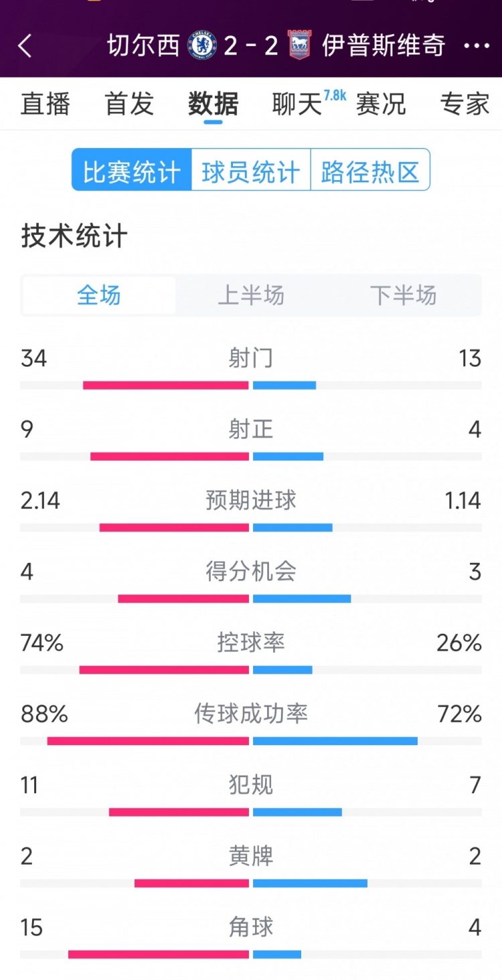Switch to 球员统计 player stats
This screenshot has width=502, height=980.
coord(251,170)
